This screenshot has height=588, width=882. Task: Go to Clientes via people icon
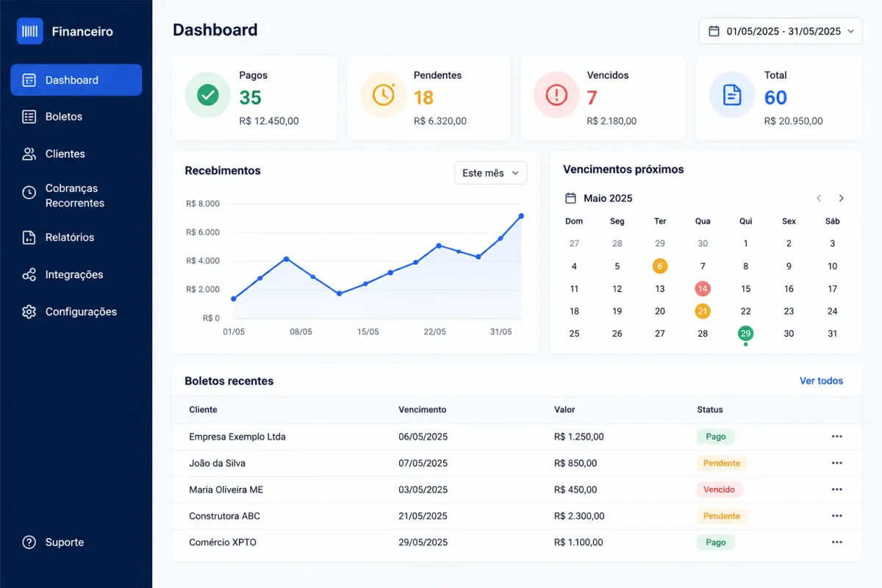point(29,154)
